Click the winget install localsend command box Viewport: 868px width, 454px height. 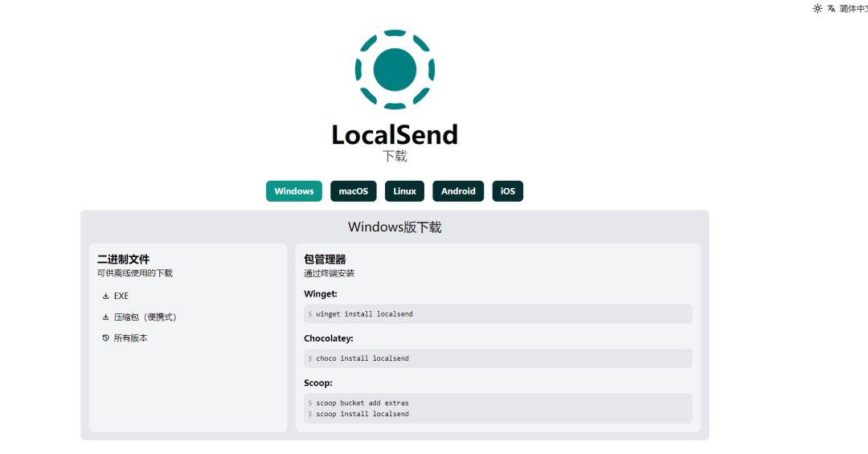click(497, 314)
